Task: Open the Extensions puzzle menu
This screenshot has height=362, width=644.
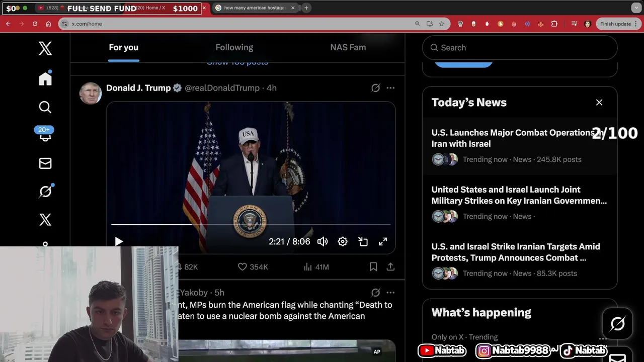Action: click(554, 24)
